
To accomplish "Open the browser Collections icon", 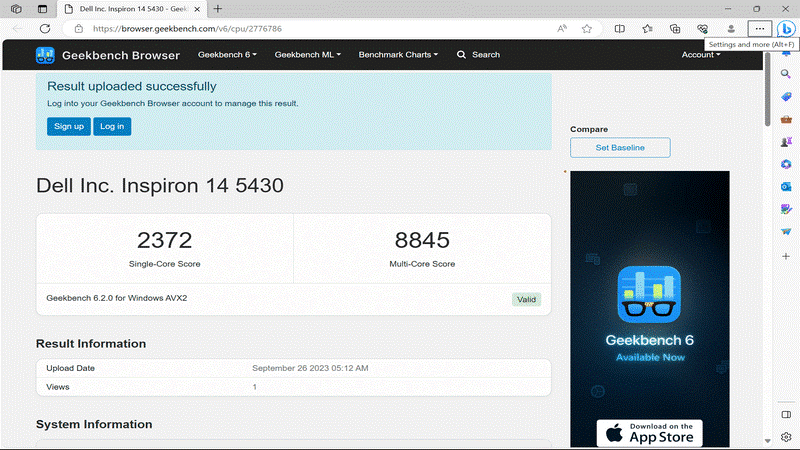I will point(675,29).
